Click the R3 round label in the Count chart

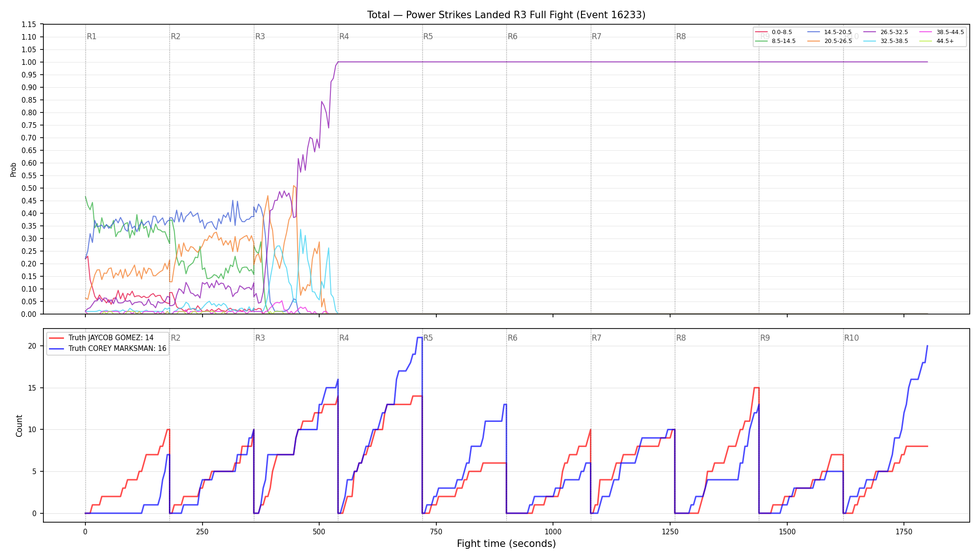pyautogui.click(x=260, y=338)
